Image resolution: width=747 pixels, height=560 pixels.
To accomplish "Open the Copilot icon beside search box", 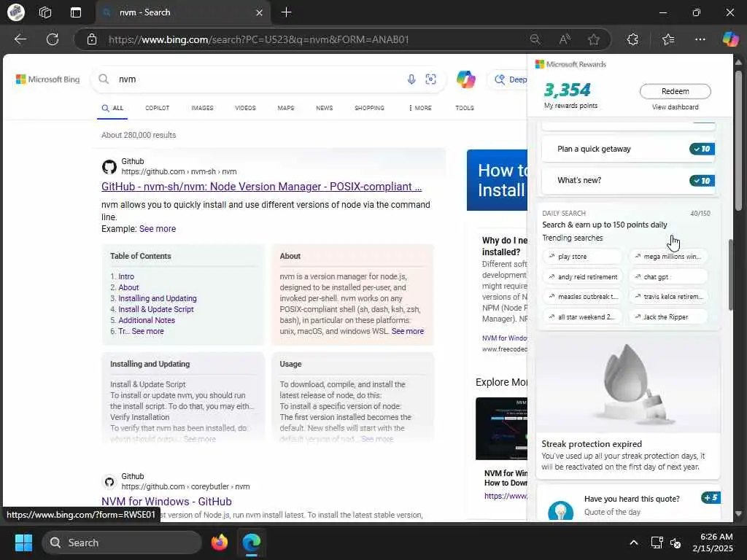I will point(466,79).
